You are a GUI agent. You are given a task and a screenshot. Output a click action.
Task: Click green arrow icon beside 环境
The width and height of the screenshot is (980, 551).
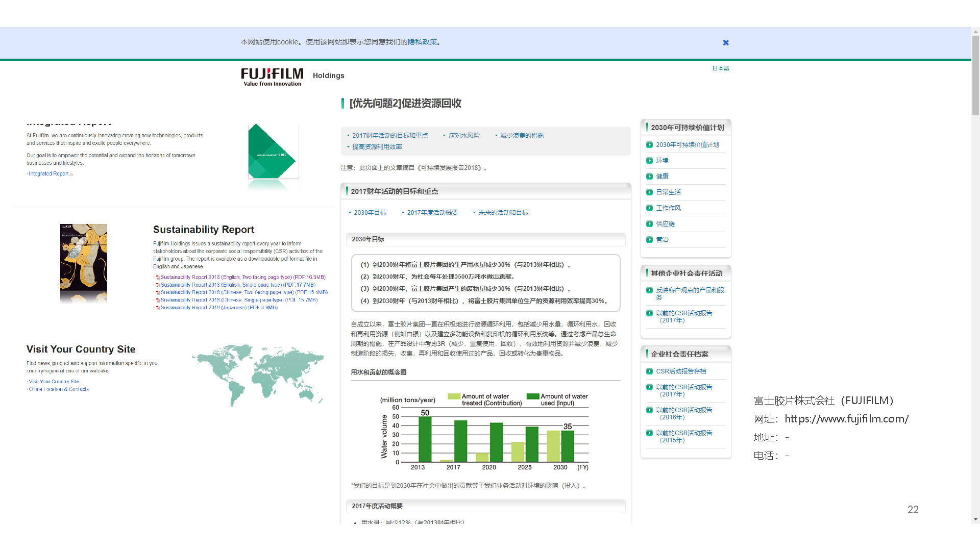(x=649, y=161)
